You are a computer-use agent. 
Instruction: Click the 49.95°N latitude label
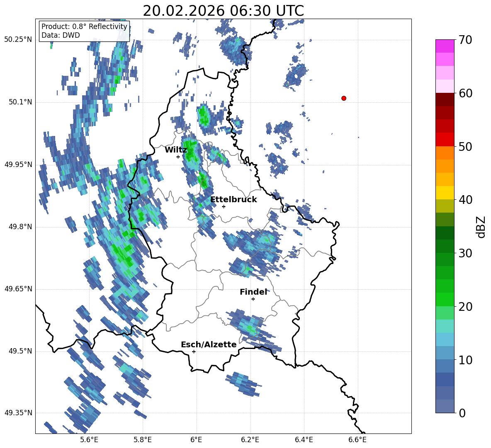(x=18, y=164)
